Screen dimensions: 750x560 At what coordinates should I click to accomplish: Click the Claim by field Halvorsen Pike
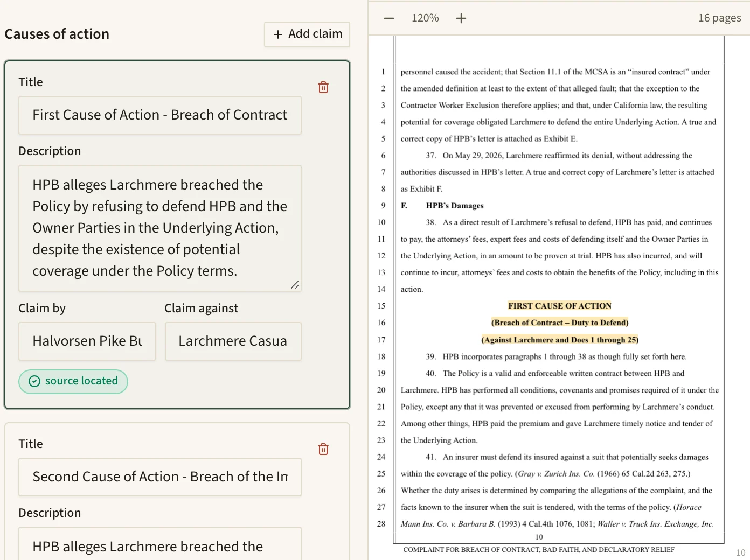pyautogui.click(x=87, y=341)
